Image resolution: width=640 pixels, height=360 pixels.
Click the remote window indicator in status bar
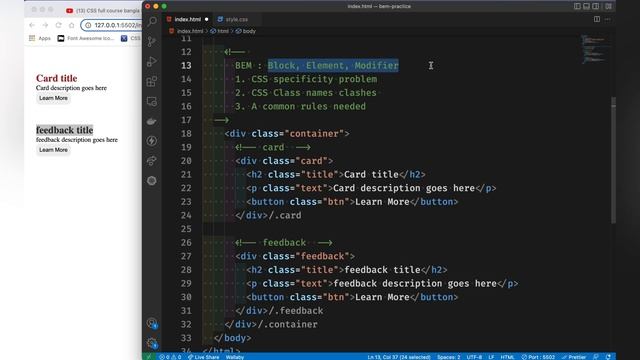pyautogui.click(x=149, y=357)
